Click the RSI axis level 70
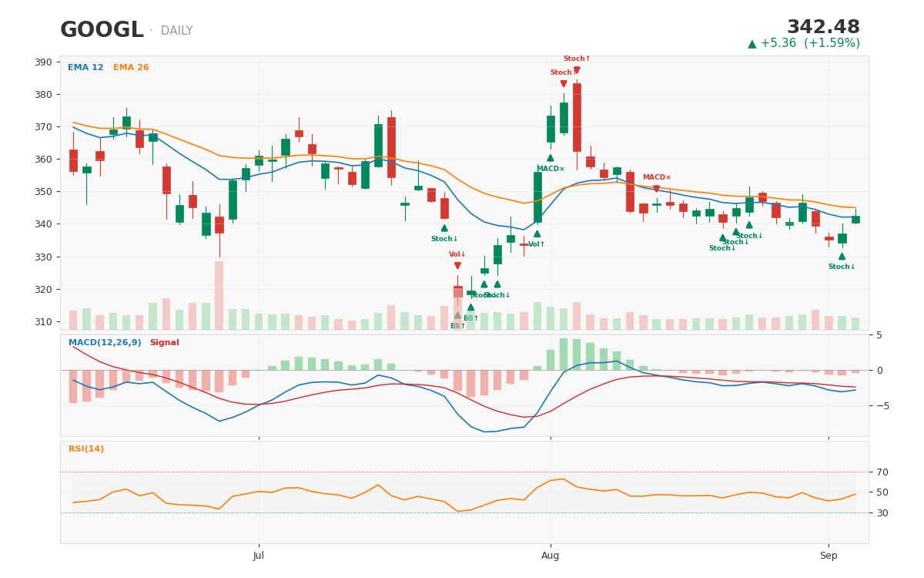This screenshot has height=578, width=924. 882,472
